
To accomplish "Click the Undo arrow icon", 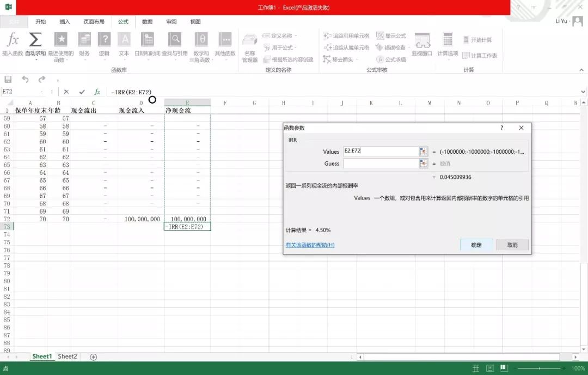I will (25, 79).
